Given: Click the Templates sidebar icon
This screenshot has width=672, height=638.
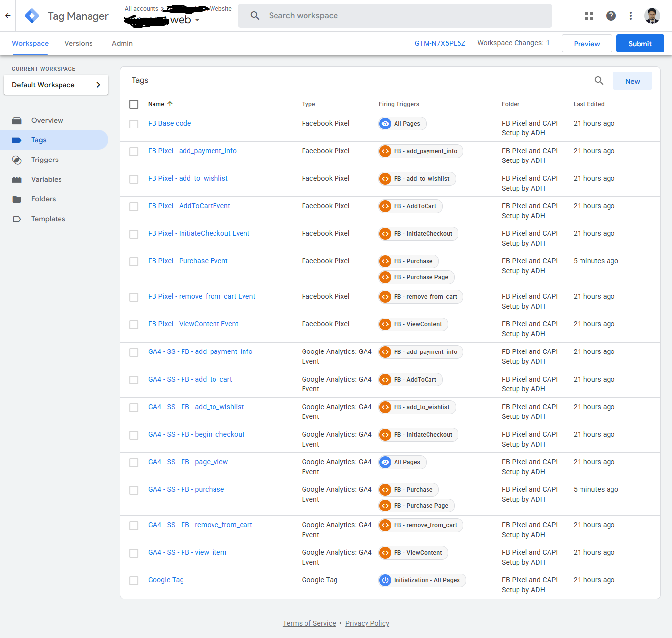Looking at the screenshot, I should [x=17, y=219].
